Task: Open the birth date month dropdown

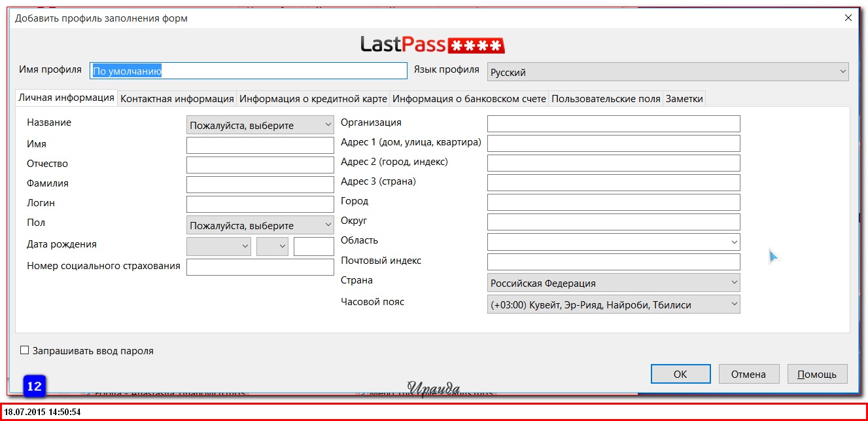Action: pos(219,246)
